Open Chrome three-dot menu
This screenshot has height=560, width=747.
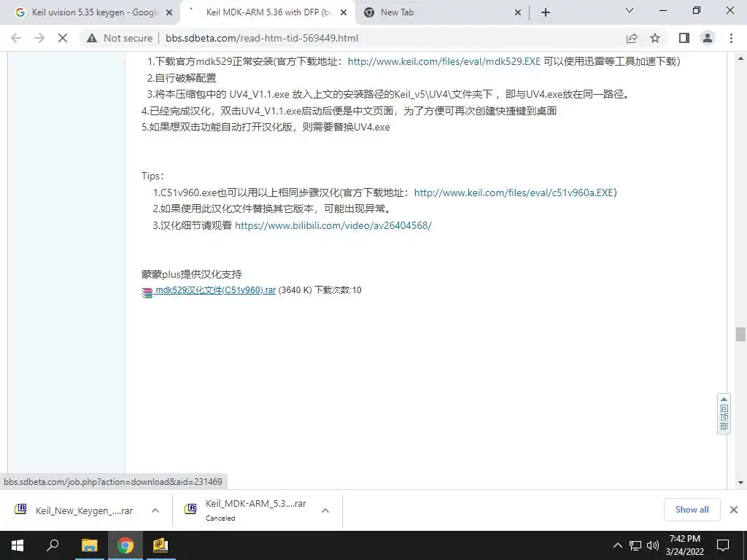tap(731, 38)
